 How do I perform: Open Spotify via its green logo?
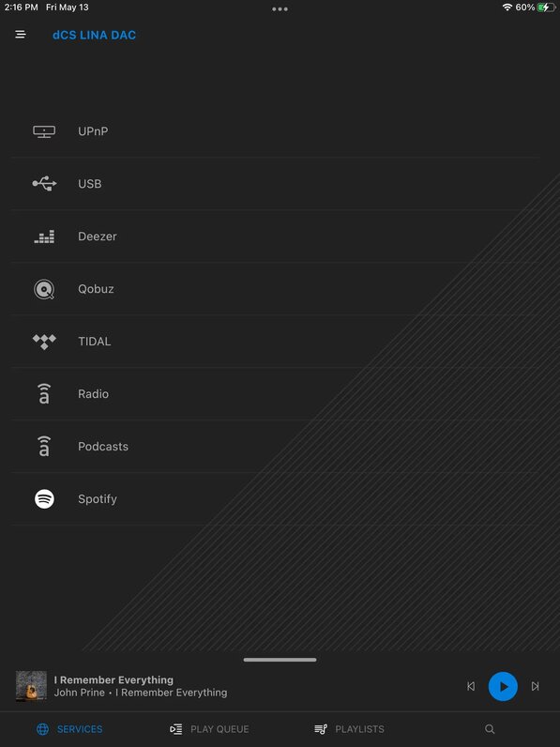click(x=44, y=499)
